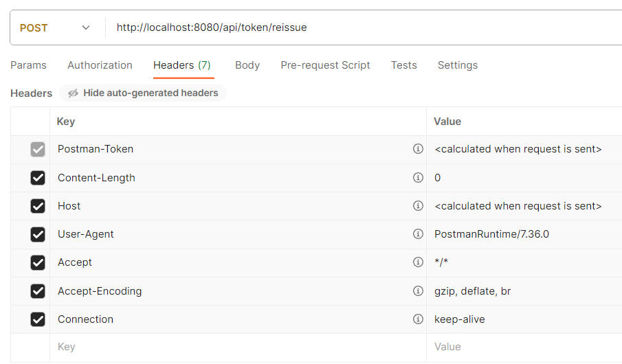Click info icon for Content-Length header
622x364 pixels.
point(418,177)
